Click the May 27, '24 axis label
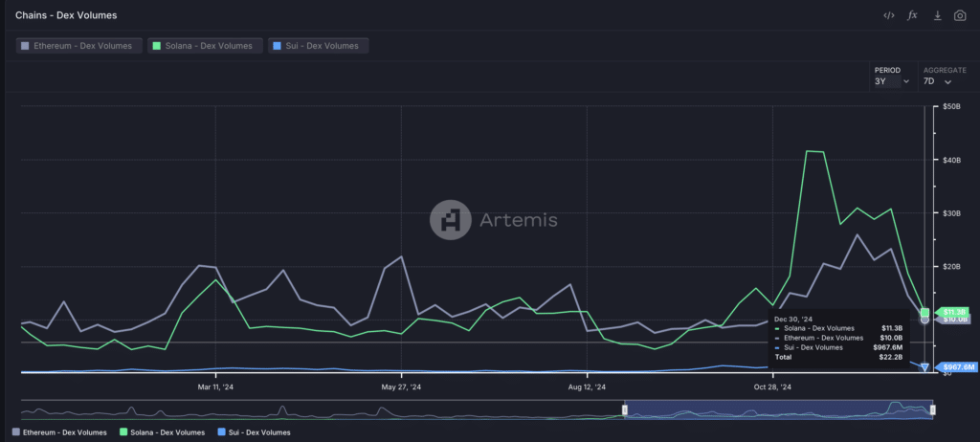980x442 pixels. [x=401, y=387]
